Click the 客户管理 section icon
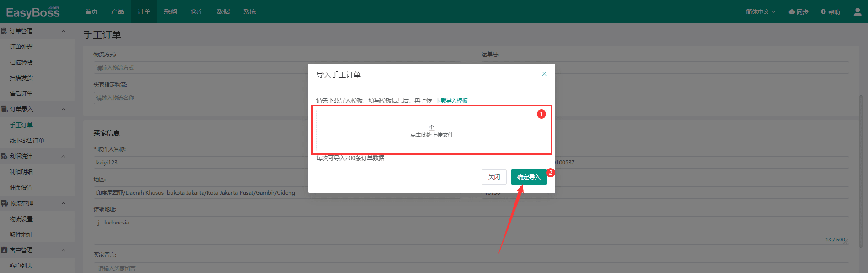The image size is (868, 273). pos(4,250)
